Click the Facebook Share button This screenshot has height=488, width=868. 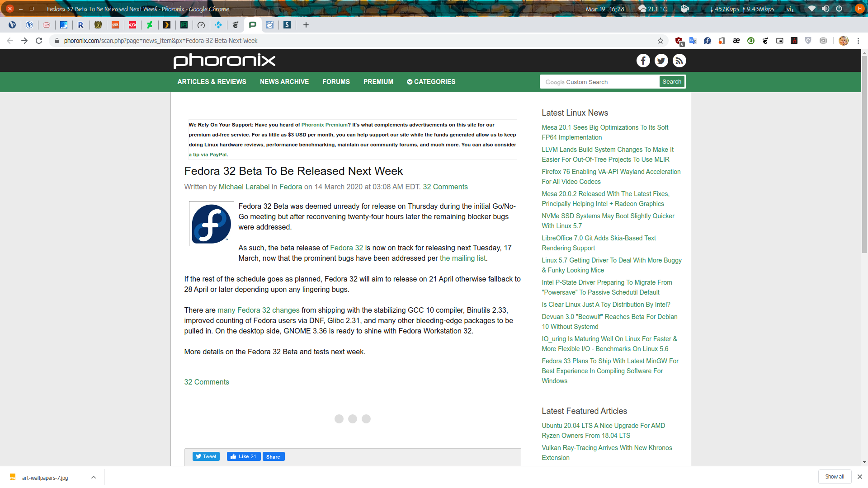click(273, 456)
